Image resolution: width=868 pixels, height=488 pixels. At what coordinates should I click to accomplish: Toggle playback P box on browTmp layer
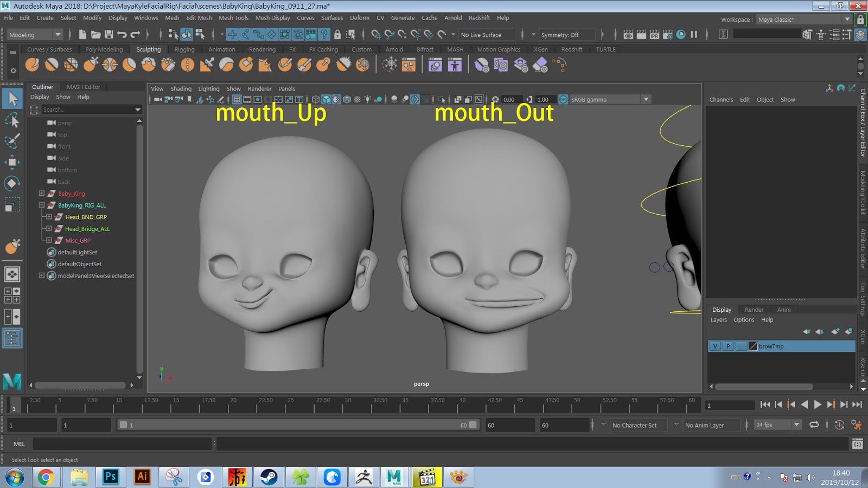coord(728,346)
